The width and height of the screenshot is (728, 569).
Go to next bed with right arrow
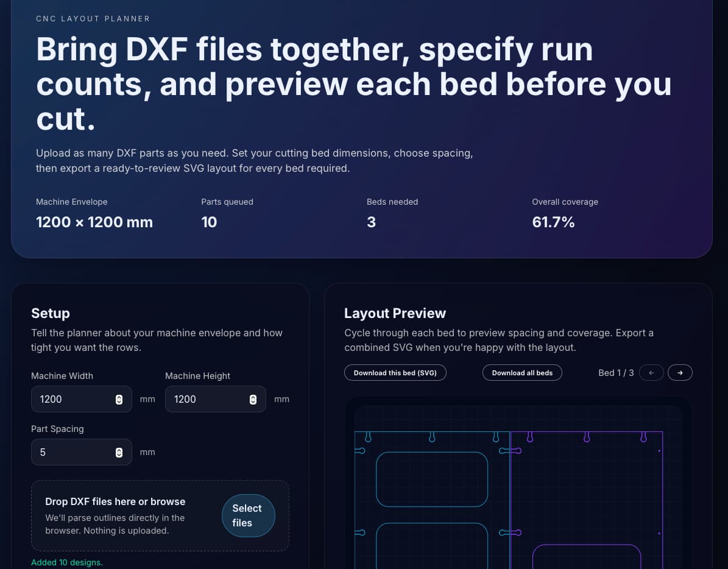point(680,373)
